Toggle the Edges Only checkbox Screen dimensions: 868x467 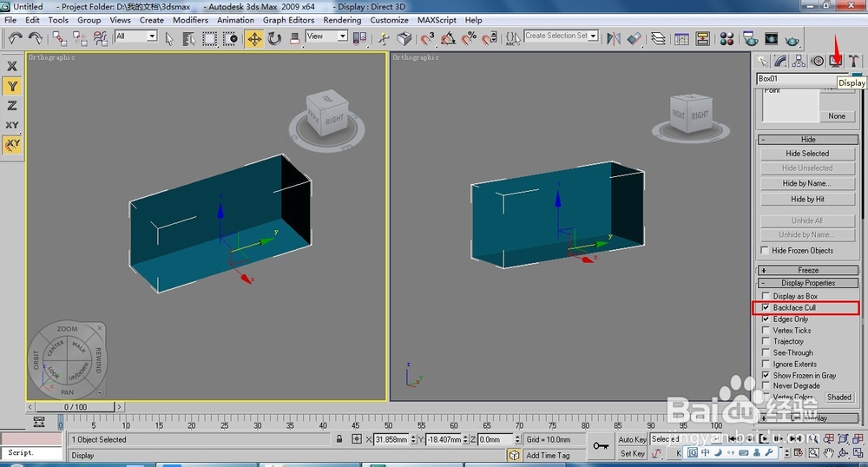point(766,319)
